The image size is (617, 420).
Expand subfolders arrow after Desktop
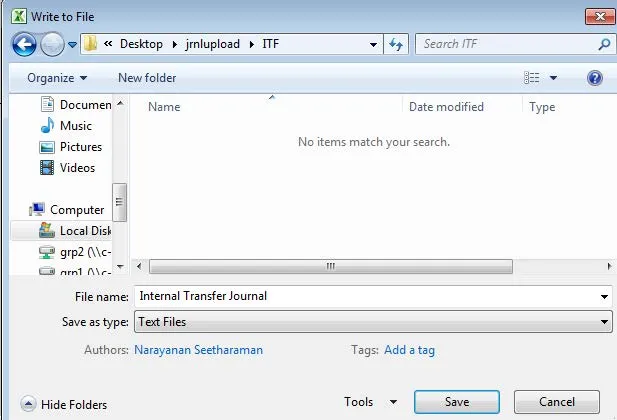point(175,44)
